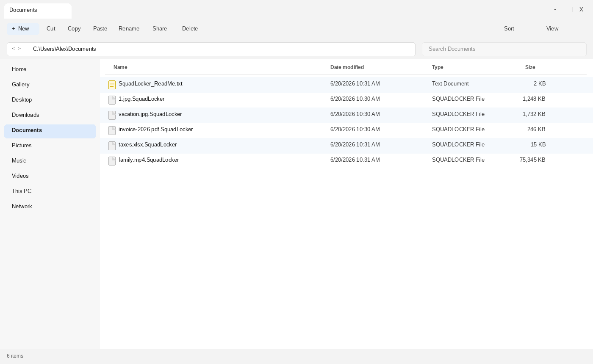Create a new item with + New

click(23, 29)
